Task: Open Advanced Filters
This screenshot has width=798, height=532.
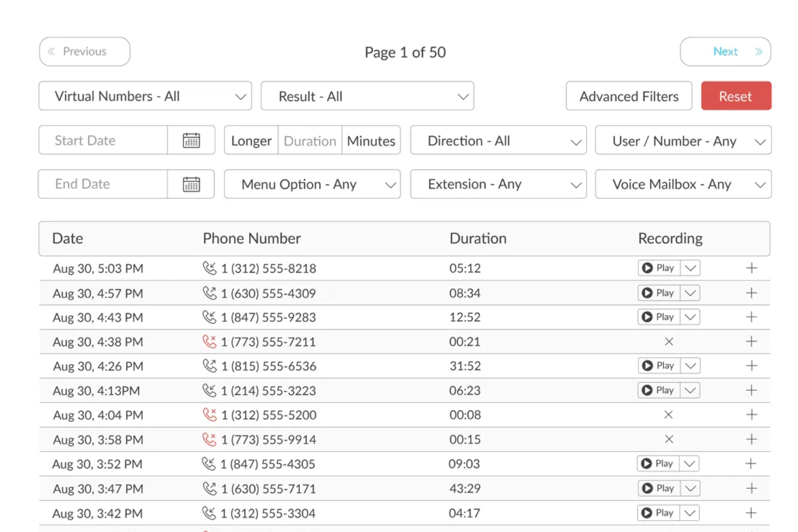Action: [629, 96]
